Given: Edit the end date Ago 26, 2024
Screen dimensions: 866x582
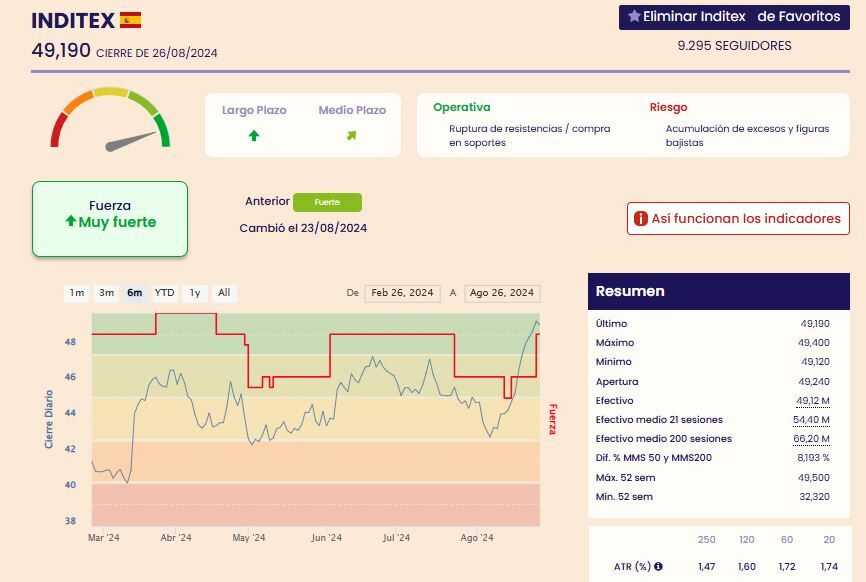Looking at the screenshot, I should [502, 293].
